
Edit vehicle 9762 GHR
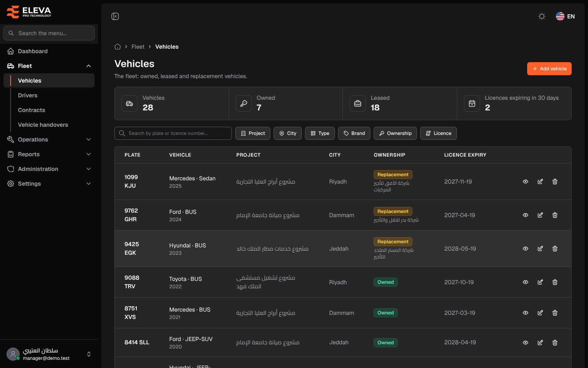(540, 215)
